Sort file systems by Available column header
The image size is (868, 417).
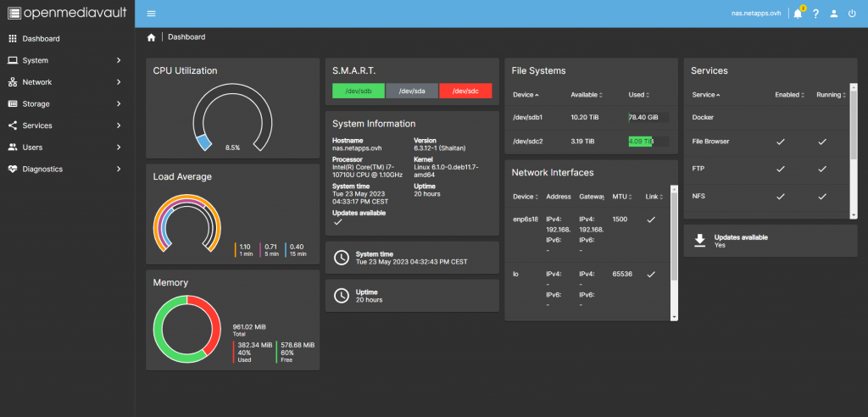[x=586, y=95]
